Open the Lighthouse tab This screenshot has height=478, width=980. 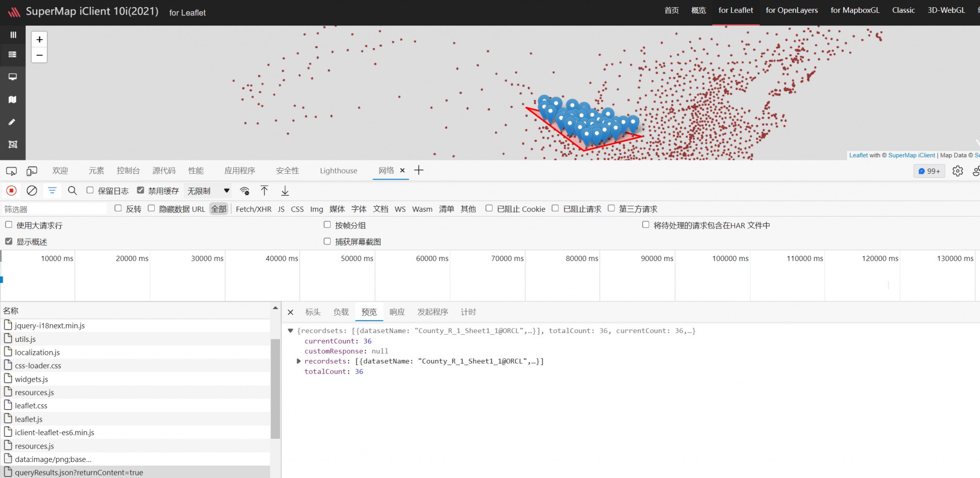[x=338, y=171]
